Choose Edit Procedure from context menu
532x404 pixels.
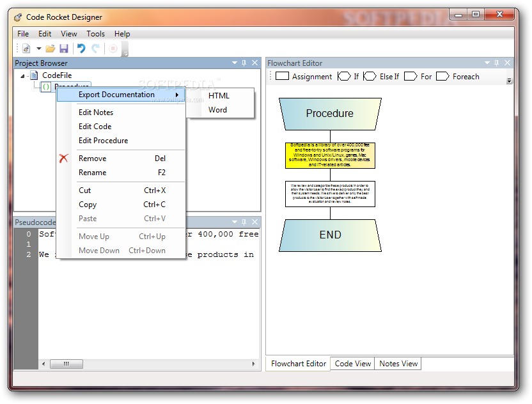point(121,141)
